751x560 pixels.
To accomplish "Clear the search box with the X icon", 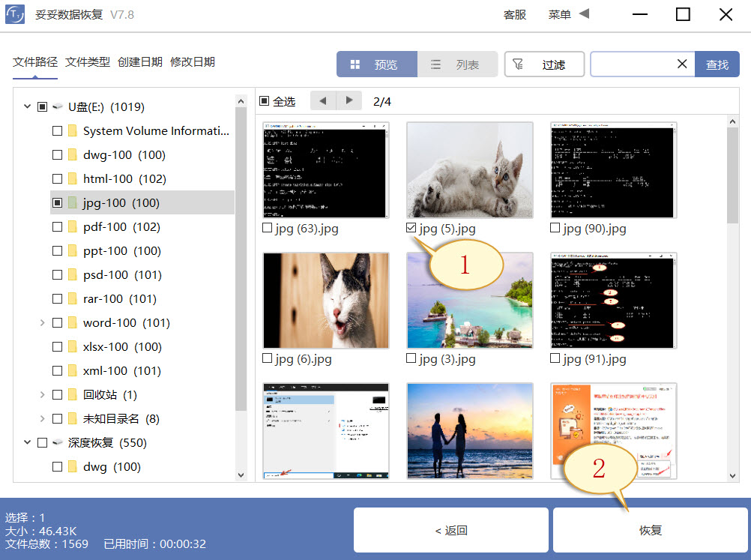I will coord(683,64).
